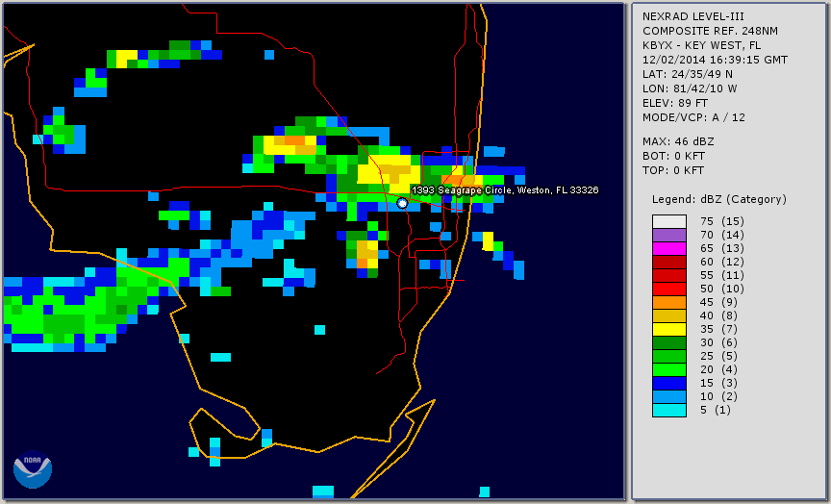Select the 10 dBZ light blue swatch

669,396
